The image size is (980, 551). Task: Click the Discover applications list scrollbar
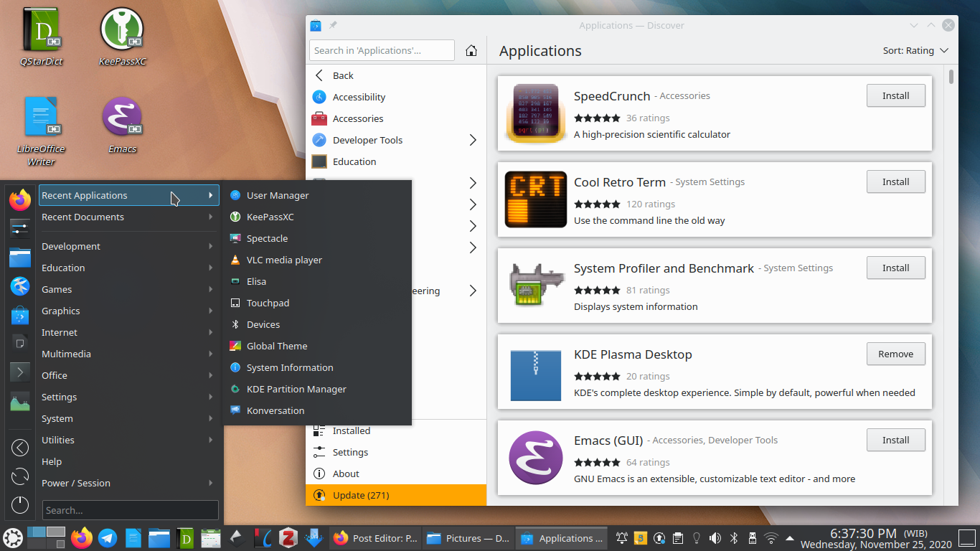coord(951,77)
